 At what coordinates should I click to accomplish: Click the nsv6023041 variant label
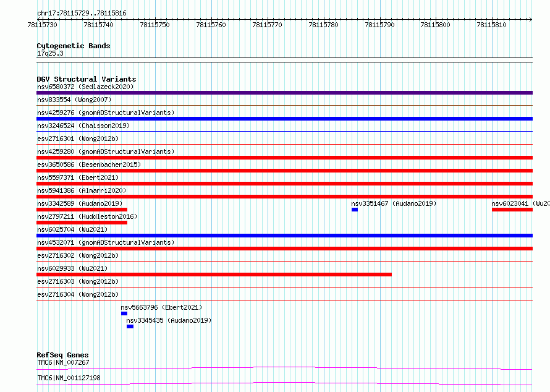(x=520, y=203)
